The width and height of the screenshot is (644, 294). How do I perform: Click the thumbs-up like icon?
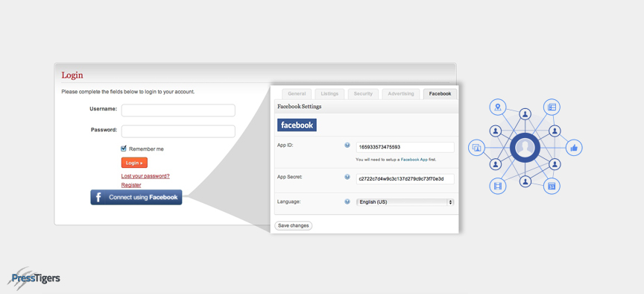[574, 148]
